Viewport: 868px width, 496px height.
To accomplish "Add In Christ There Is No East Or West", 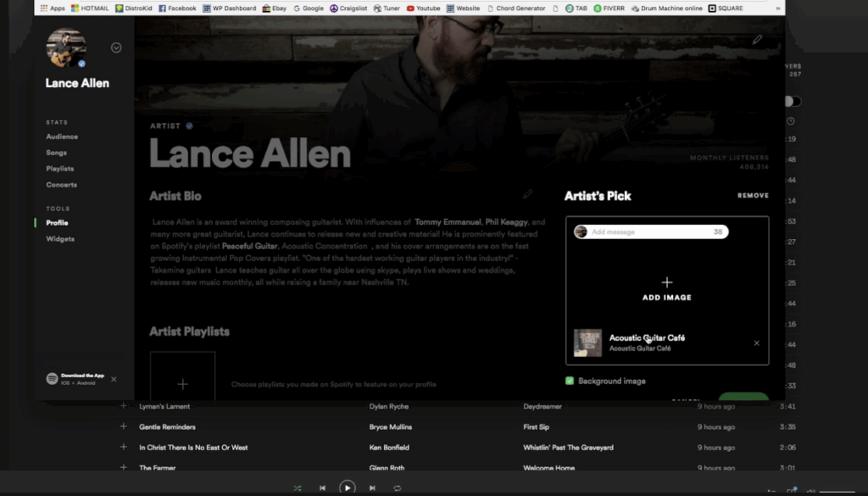I will click(x=124, y=448).
